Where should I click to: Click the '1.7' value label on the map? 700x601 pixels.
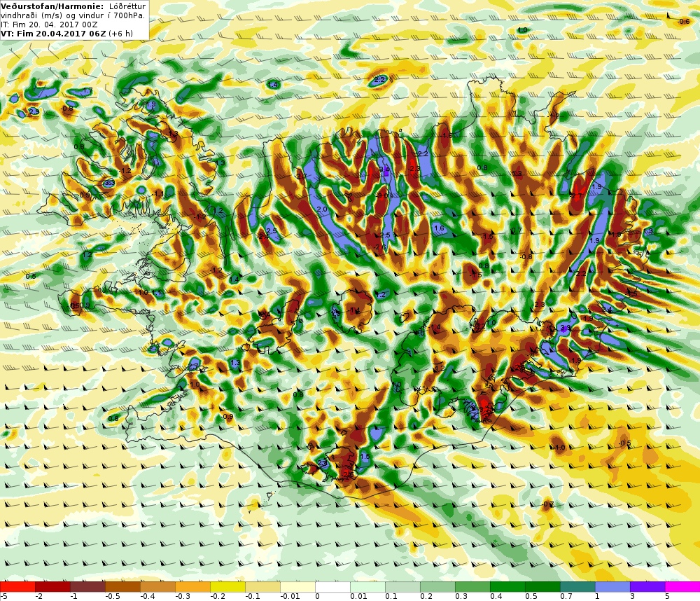click(87, 90)
